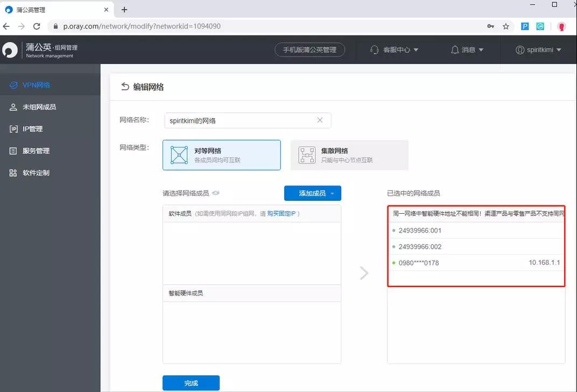577x392 pixels.
Task: Click the headset icon next to 客服中心
Action: tap(375, 50)
